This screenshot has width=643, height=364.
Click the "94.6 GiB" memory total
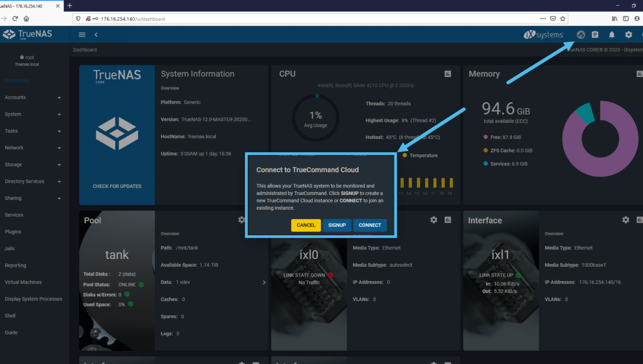tap(506, 109)
